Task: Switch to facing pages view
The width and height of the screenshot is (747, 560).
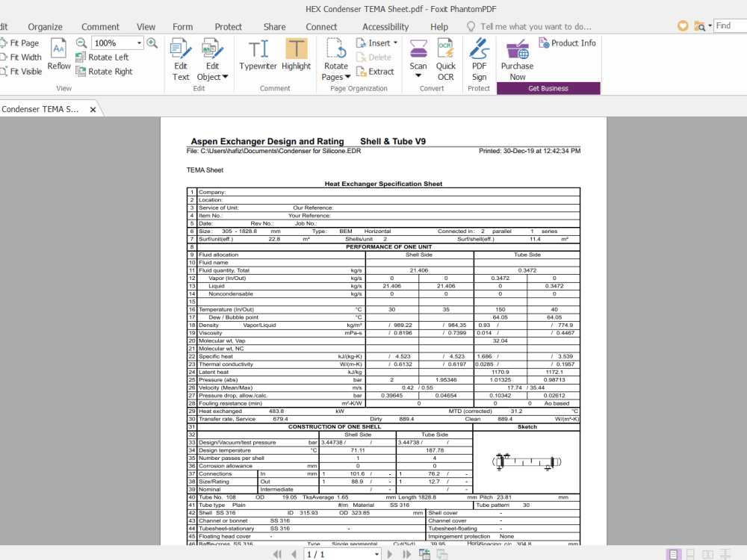Action: (x=708, y=554)
